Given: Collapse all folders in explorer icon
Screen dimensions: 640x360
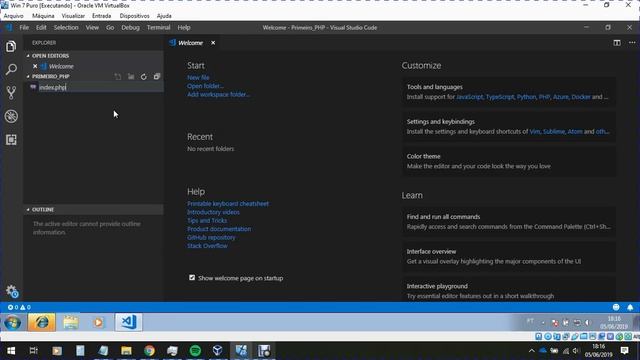Looking at the screenshot, I should tap(157, 76).
